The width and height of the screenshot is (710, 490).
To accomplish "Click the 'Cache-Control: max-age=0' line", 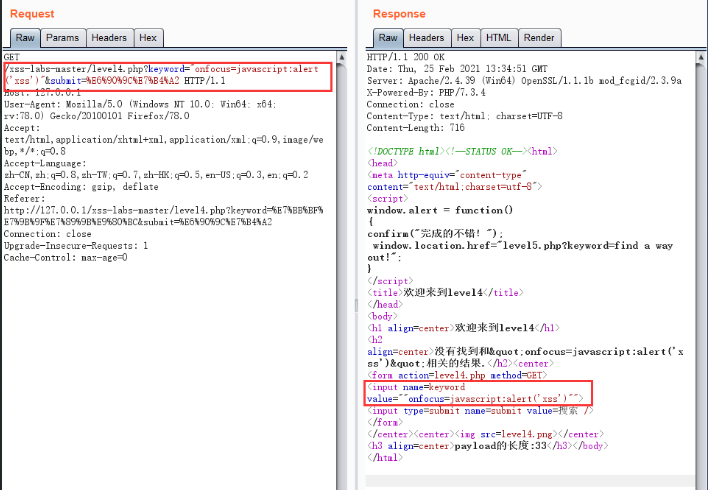I will pos(66,257).
